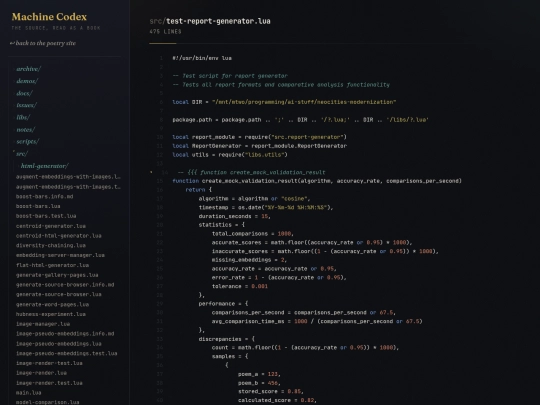540x405 pixels.
Task: Open centroid-html-generator.lua
Action: [x=59, y=236]
